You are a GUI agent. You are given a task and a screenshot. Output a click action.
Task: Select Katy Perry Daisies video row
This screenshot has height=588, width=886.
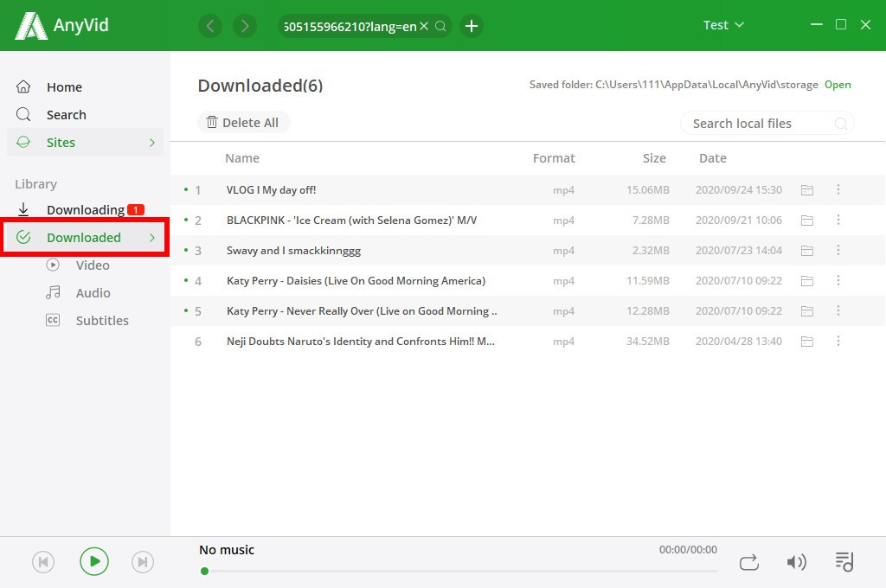tap(527, 281)
